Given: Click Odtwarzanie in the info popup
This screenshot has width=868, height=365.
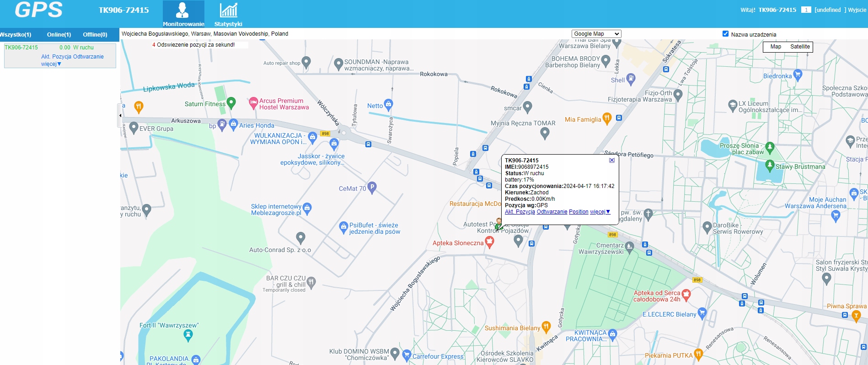Looking at the screenshot, I should [552, 212].
